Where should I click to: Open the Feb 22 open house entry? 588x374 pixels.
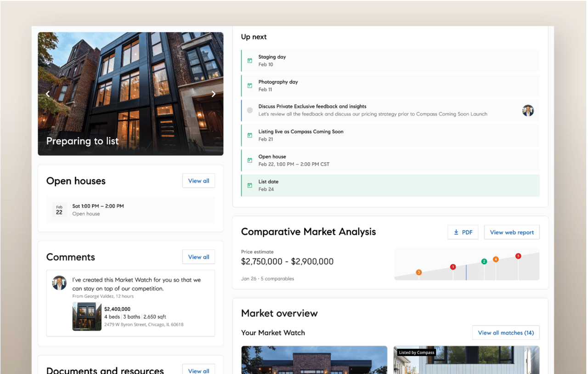coord(130,210)
